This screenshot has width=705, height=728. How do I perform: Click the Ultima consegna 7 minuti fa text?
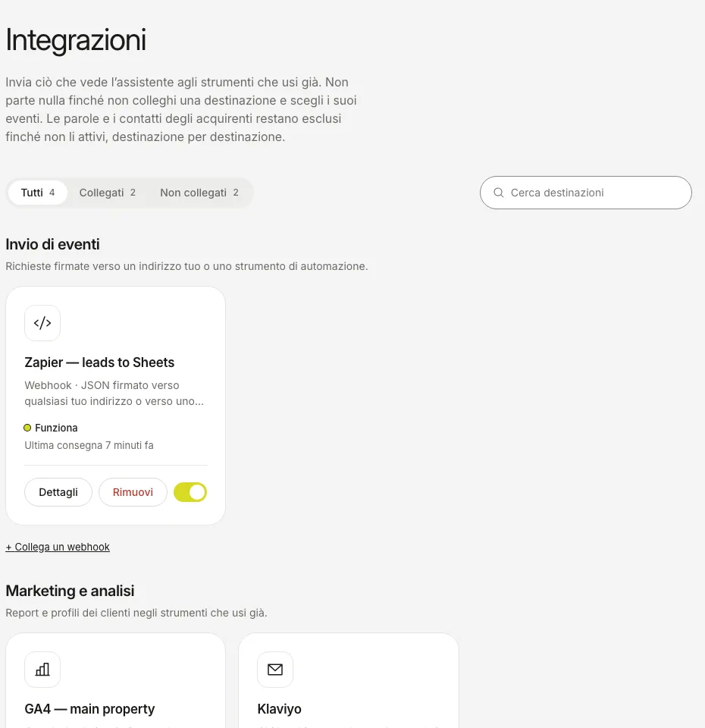click(89, 445)
